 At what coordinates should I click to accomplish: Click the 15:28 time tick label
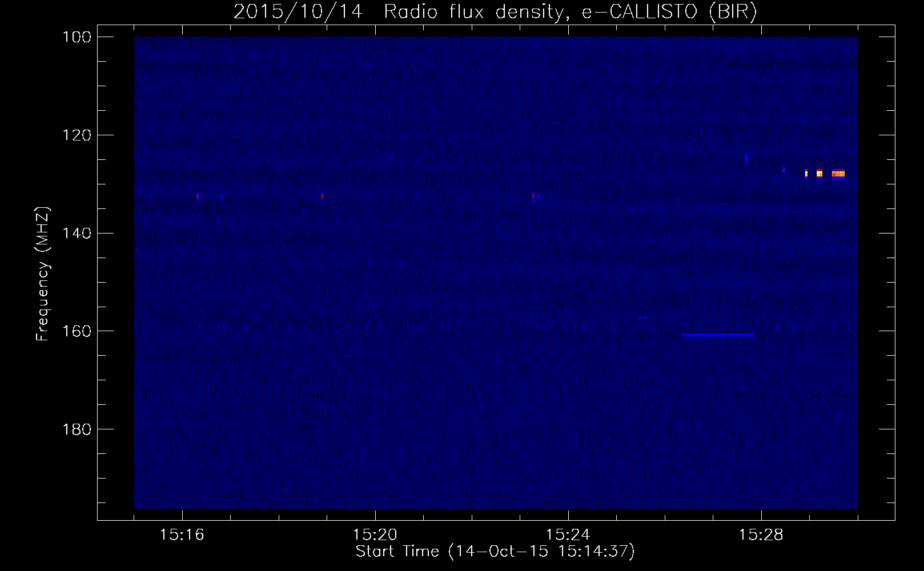[x=761, y=535]
